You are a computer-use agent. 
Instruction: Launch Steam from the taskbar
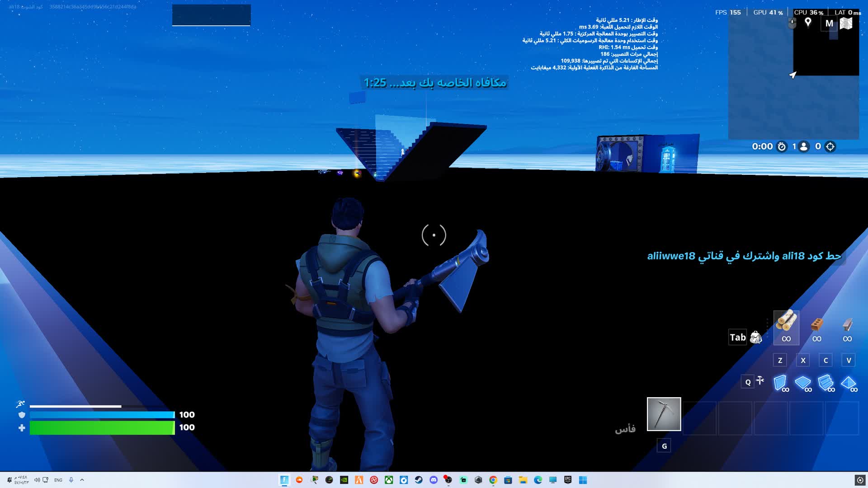(418, 479)
